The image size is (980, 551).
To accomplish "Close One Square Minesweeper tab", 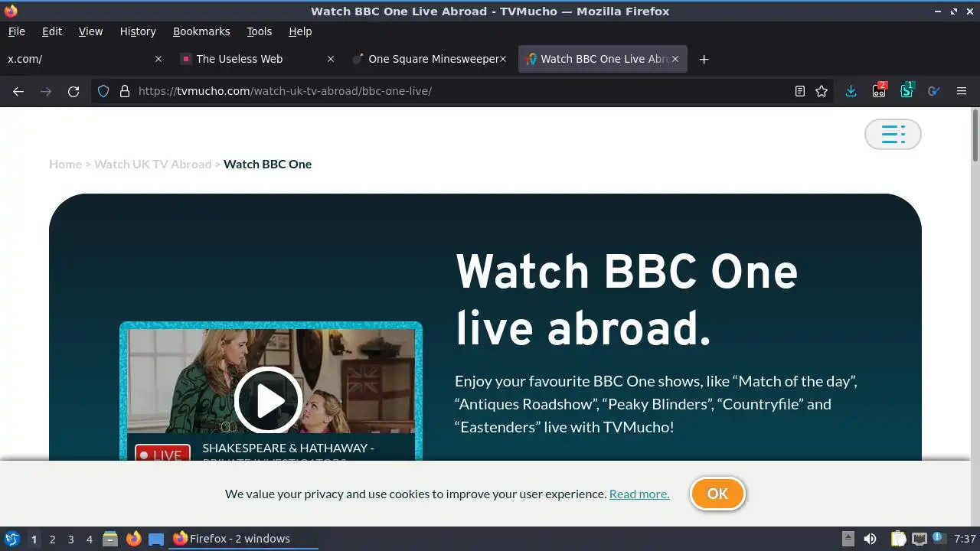I will [503, 59].
